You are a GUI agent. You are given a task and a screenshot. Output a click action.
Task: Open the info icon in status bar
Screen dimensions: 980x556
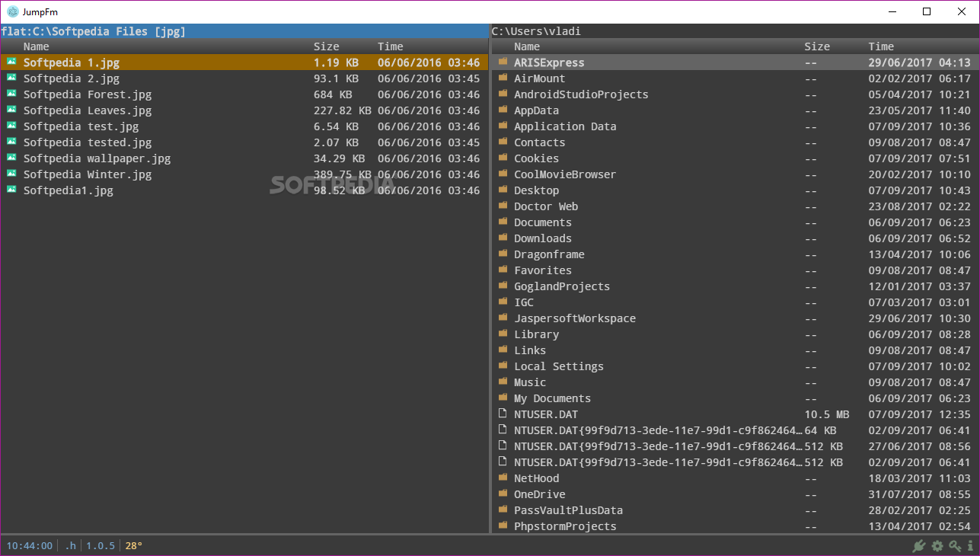click(x=970, y=546)
